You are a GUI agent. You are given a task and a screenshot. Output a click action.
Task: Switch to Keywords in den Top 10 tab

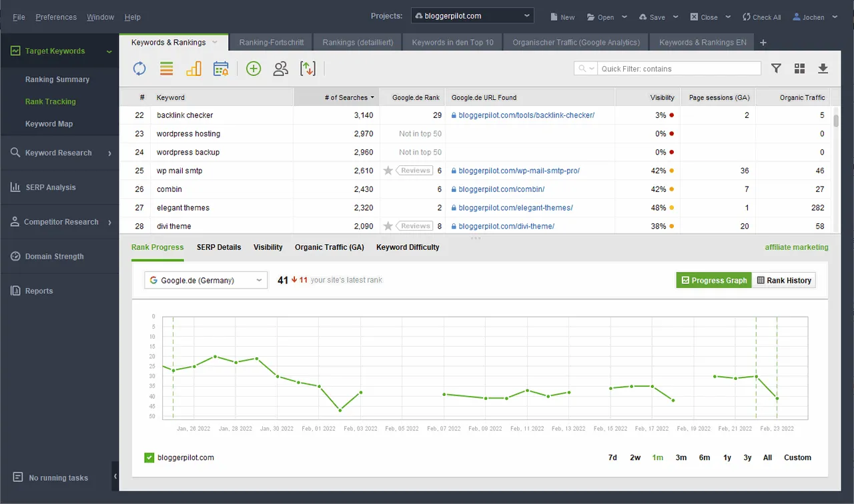453,43
